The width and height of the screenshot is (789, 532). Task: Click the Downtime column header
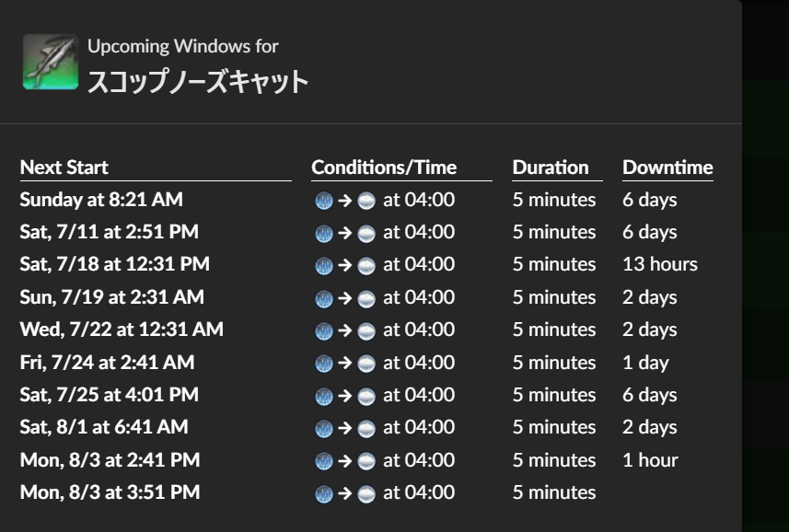click(667, 168)
